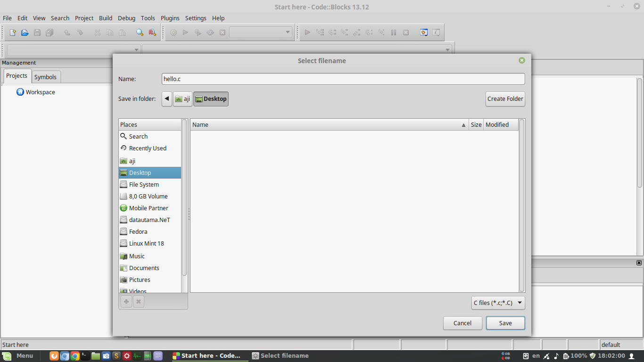Click the Name filename input field
Image resolution: width=644 pixels, height=362 pixels.
[x=343, y=79]
